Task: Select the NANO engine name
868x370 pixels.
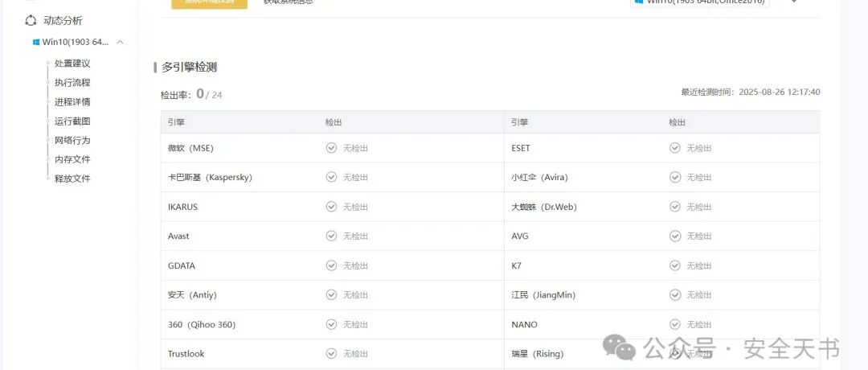Action: pyautogui.click(x=524, y=325)
